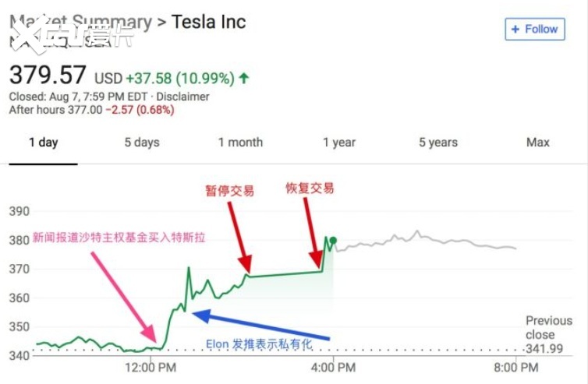Switch to the 5 years tab

pyautogui.click(x=438, y=143)
